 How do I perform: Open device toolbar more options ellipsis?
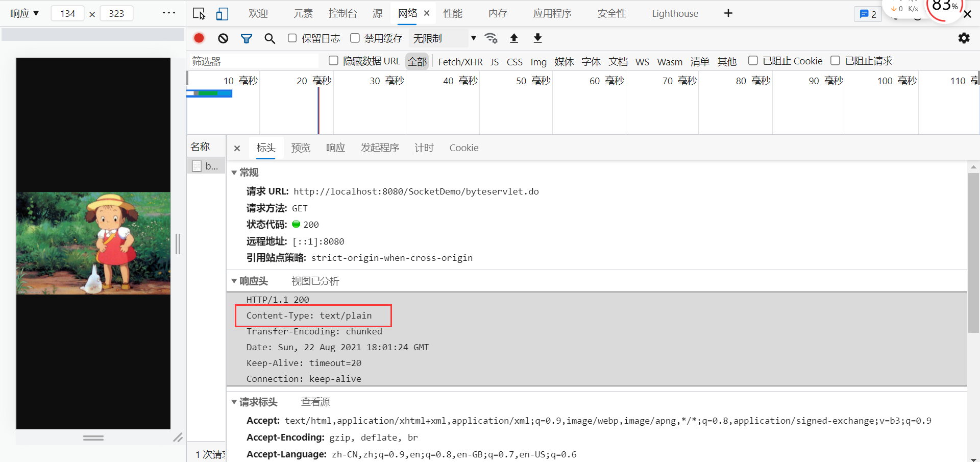169,13
